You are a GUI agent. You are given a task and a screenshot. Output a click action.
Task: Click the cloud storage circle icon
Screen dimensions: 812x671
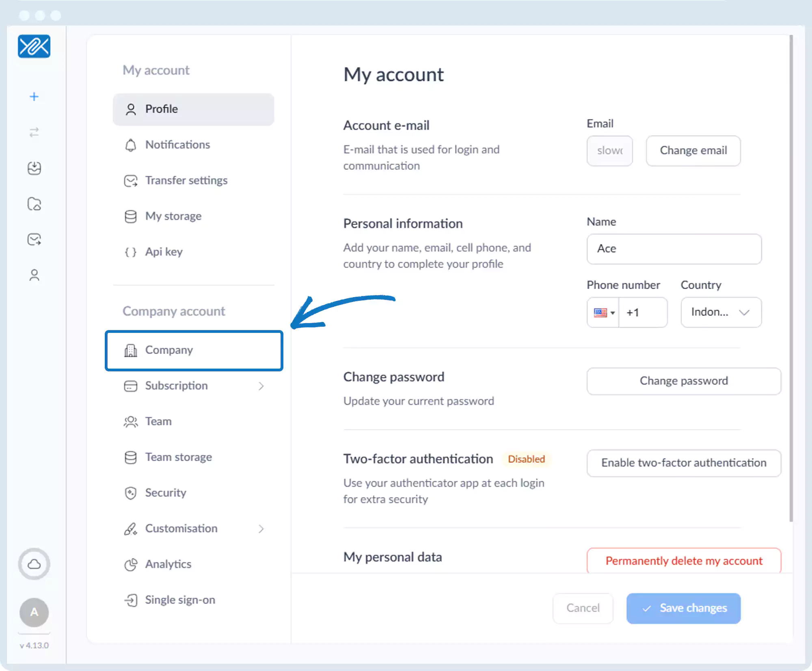pyautogui.click(x=34, y=564)
